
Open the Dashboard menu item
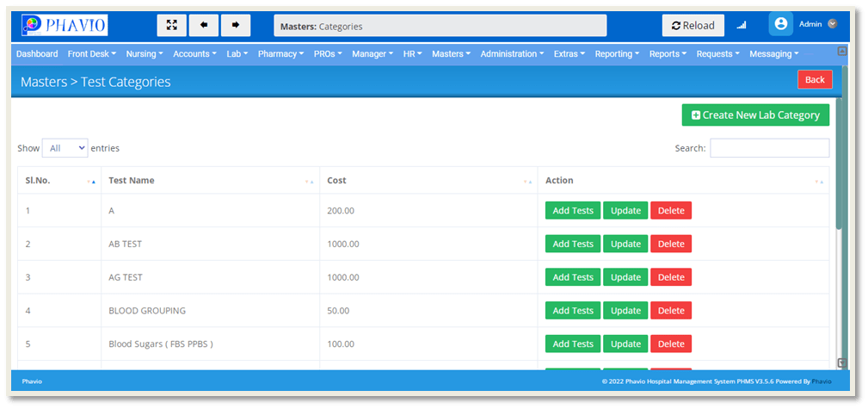(x=37, y=53)
